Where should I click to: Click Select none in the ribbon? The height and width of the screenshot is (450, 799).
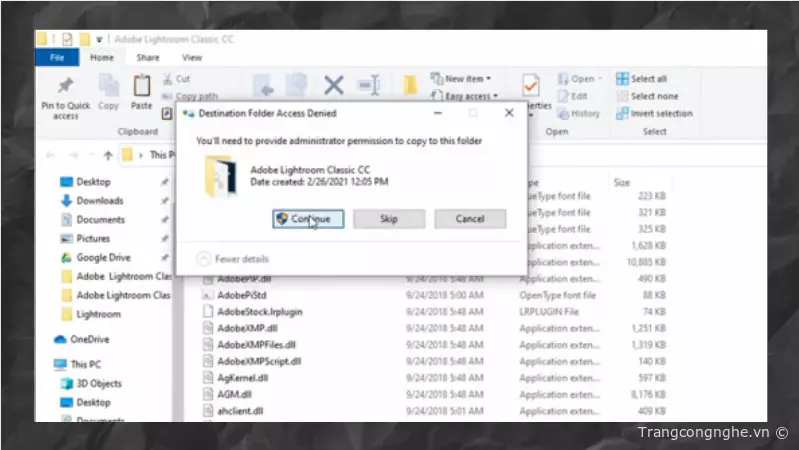pos(653,96)
